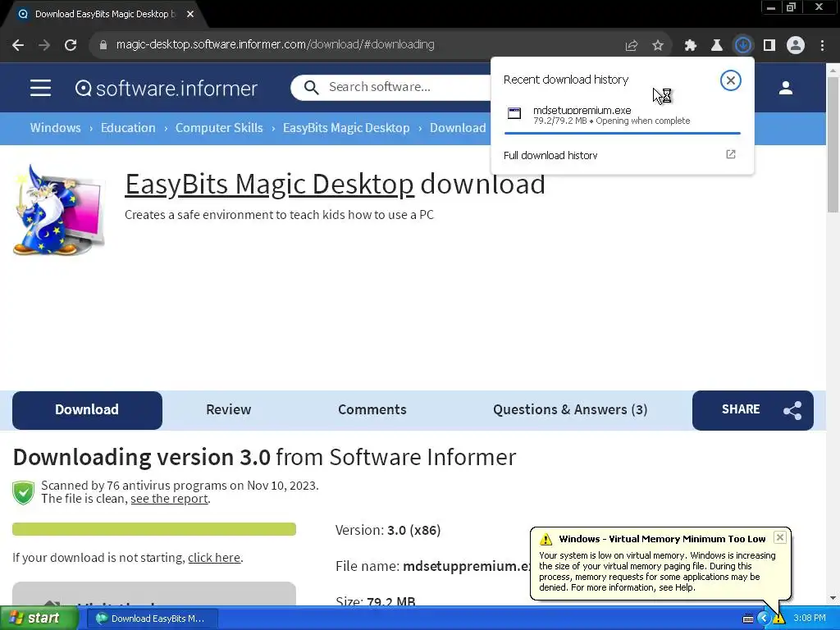The image size is (840, 630).
Task: Open the 'see the report' link
Action: click(169, 499)
